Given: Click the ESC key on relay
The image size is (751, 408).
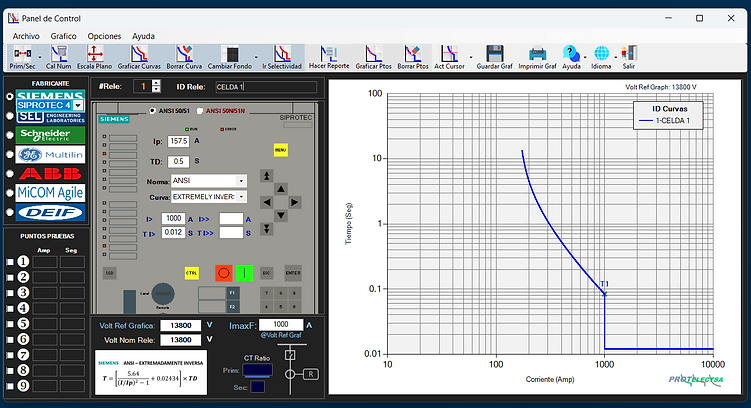Looking at the screenshot, I should pos(266,273).
